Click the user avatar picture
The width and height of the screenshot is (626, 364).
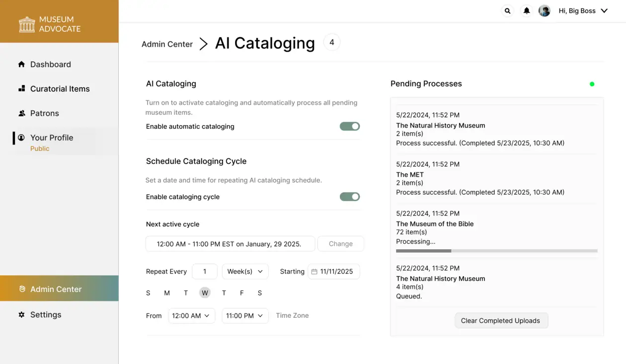pyautogui.click(x=545, y=11)
